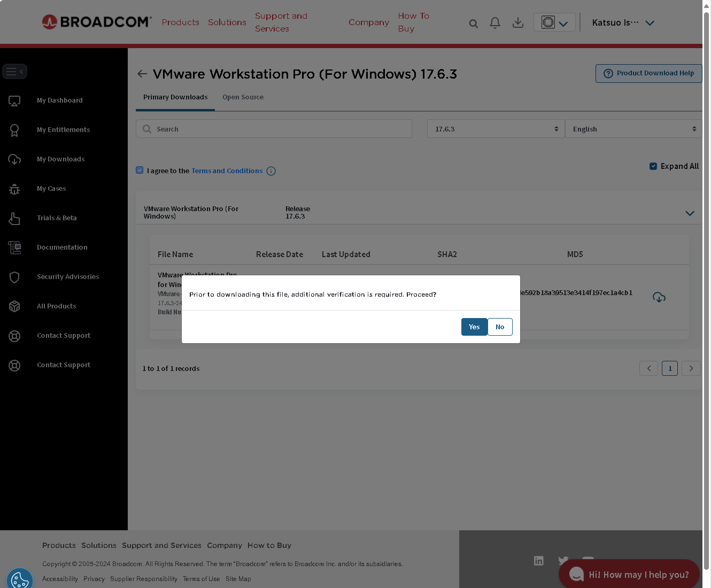Open the Site Map footer link
711x588 pixels.
pyautogui.click(x=238, y=579)
